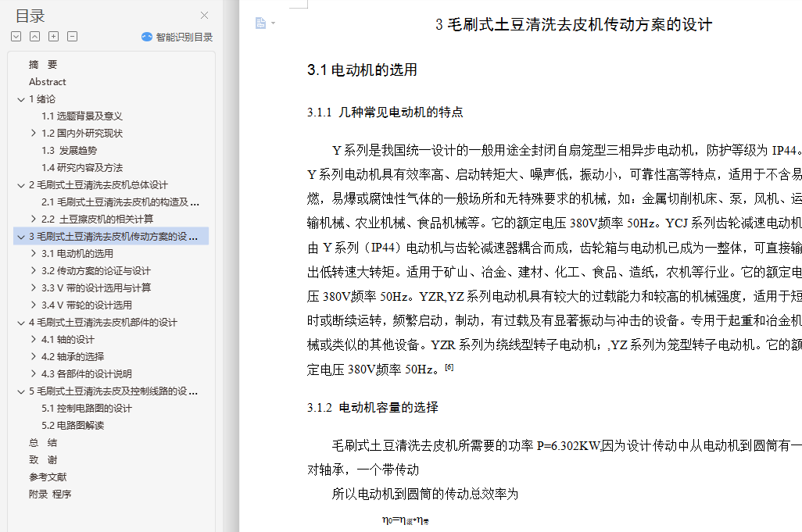This screenshot has height=532, width=802.
Task: Expand 4.3 各部件的设计说明
Action: pos(34,373)
